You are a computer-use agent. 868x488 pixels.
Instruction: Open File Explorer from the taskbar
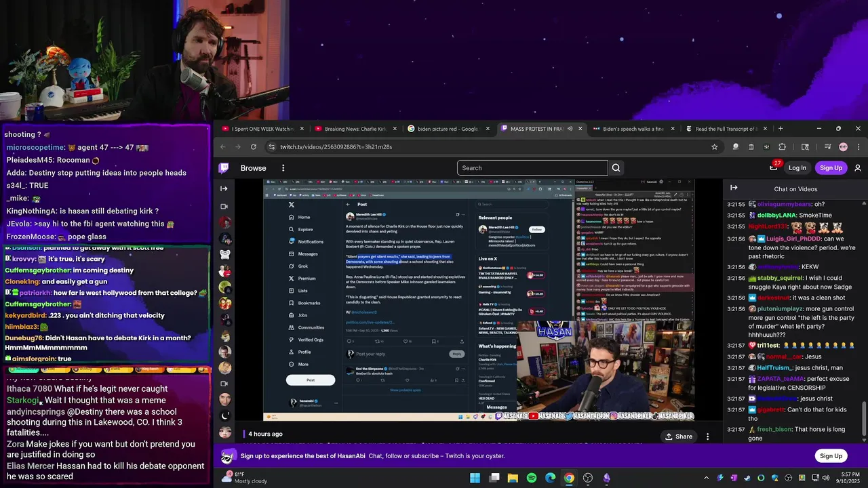click(513, 478)
